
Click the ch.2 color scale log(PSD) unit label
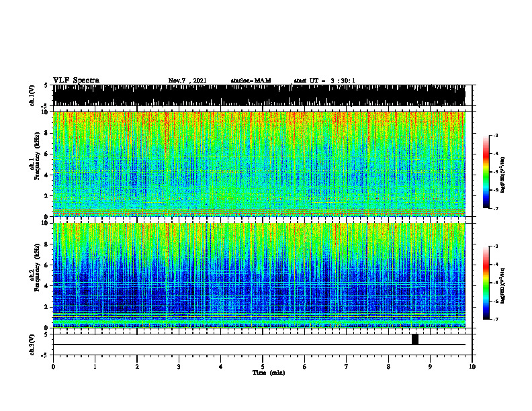[x=503, y=285]
